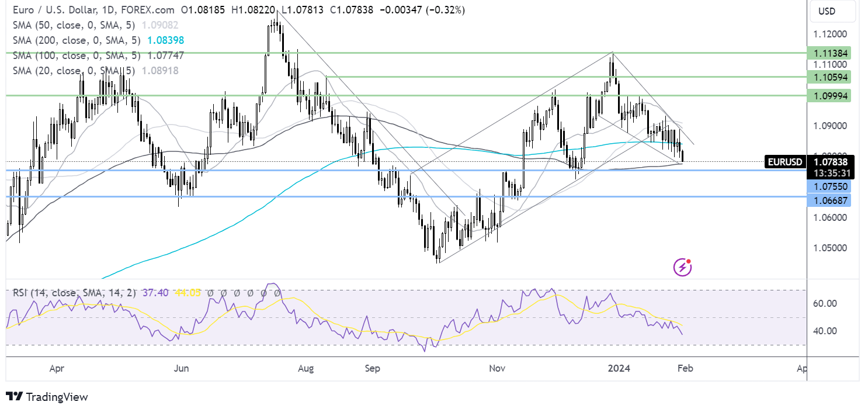This screenshot has height=412, width=868.
Task: Click the 1.06000 price axis value
Action: (x=830, y=217)
